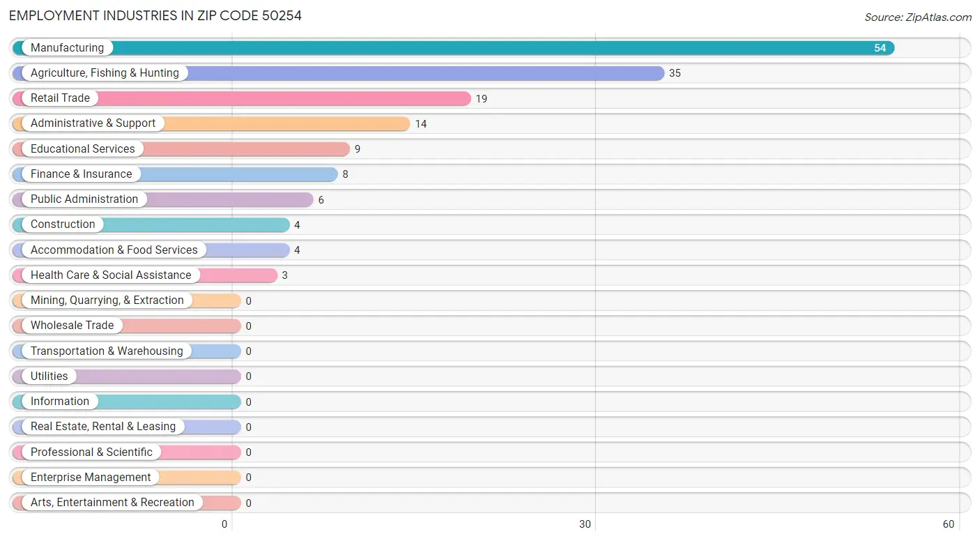
Task: Select the Enterprise Management label
Action: point(91,477)
